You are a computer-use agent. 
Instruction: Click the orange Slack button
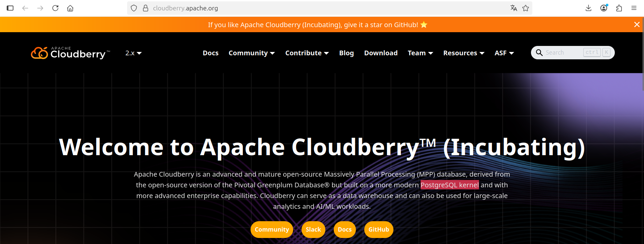(313, 230)
